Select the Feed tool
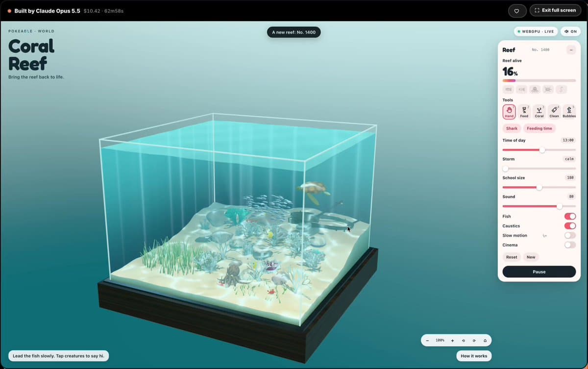 (524, 112)
